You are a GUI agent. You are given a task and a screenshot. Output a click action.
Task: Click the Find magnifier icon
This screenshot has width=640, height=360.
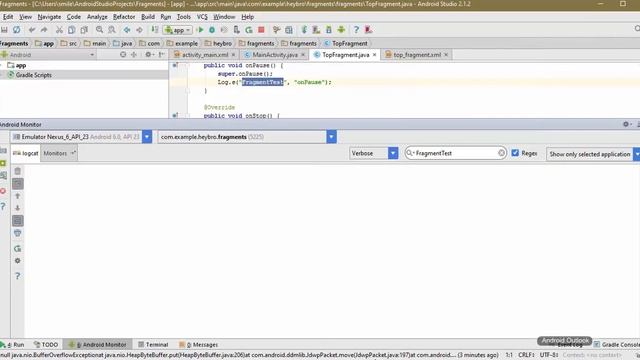tap(99, 30)
